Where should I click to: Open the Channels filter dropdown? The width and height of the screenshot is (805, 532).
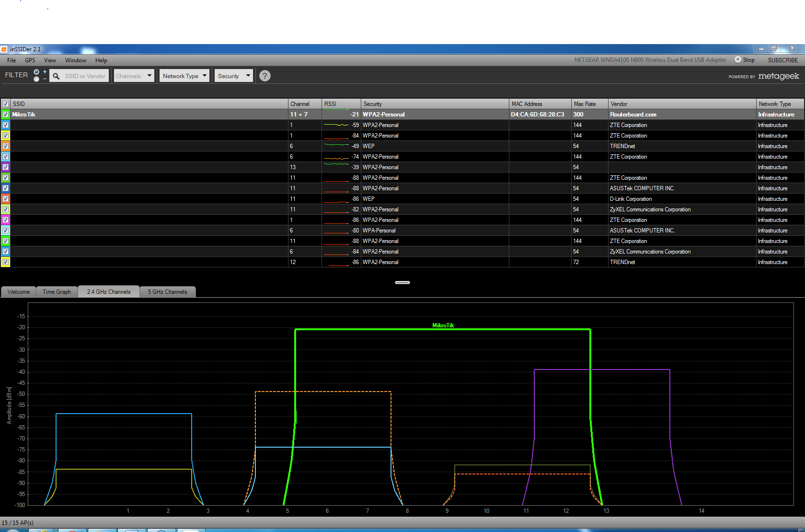(x=134, y=76)
